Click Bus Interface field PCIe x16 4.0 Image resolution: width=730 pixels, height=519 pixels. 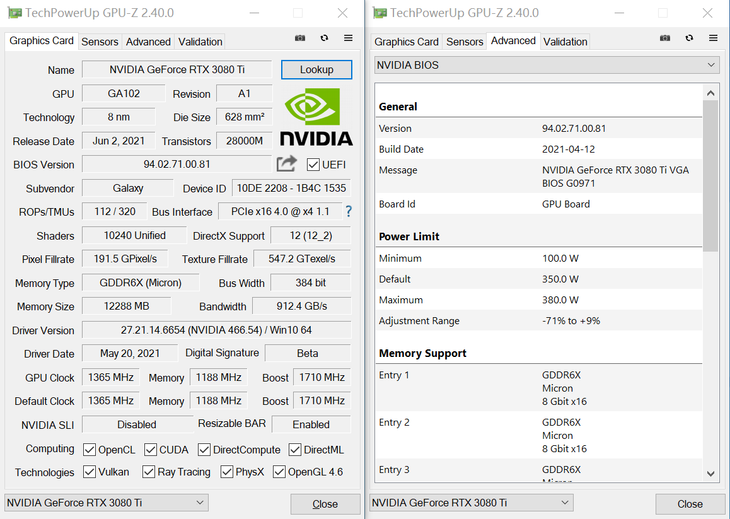coord(280,212)
